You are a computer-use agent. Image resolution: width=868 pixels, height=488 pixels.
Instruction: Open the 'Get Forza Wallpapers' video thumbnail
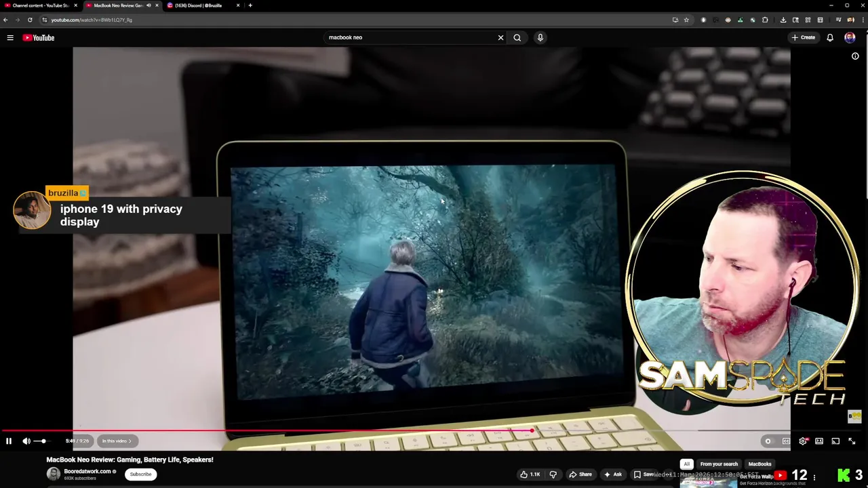tap(708, 481)
